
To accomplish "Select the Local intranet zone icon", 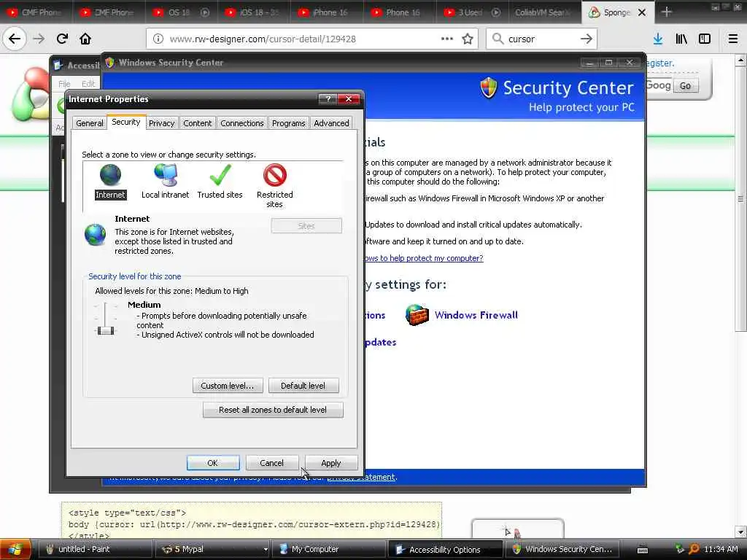I will [x=166, y=175].
